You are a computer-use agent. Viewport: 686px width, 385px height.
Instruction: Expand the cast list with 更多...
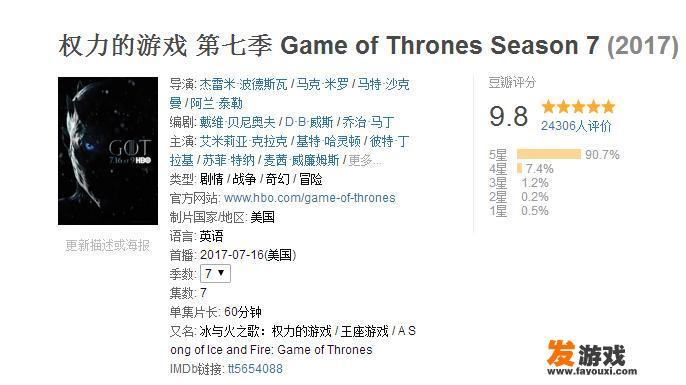(x=365, y=160)
